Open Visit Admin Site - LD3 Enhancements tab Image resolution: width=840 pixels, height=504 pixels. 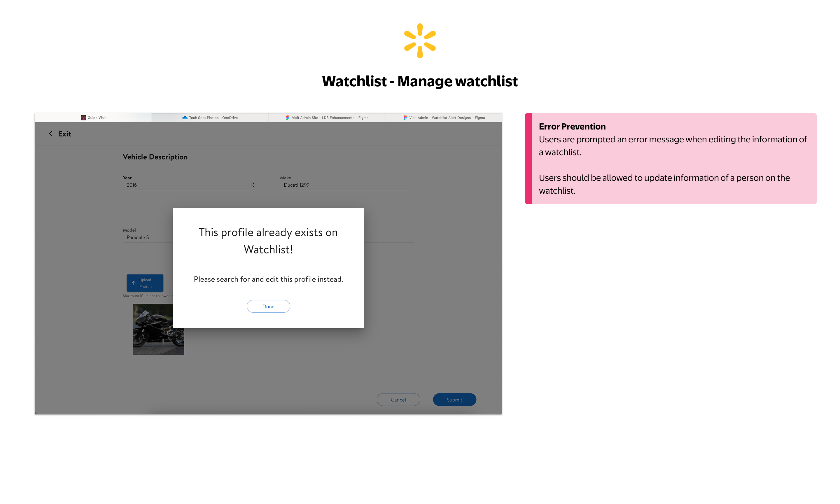click(327, 118)
